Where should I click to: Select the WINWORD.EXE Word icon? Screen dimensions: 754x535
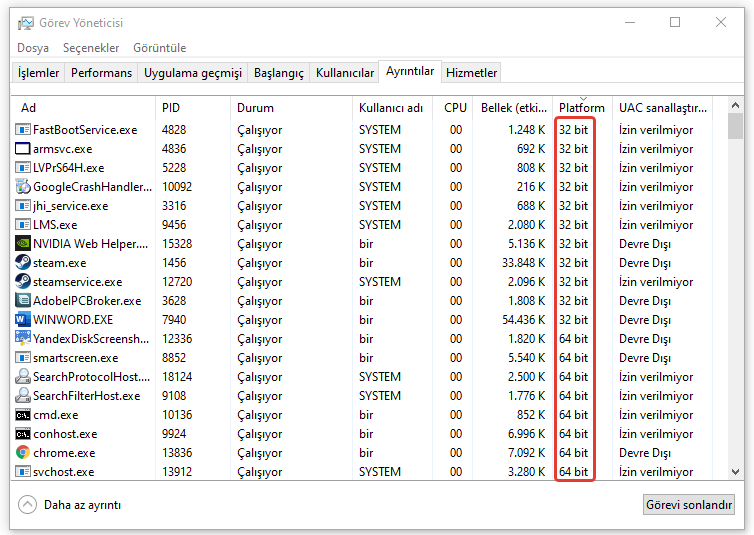[x=23, y=320]
